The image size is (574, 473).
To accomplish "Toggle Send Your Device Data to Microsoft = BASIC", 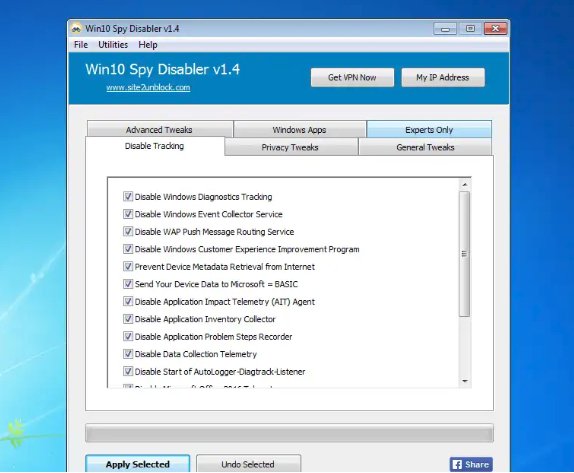I will click(128, 284).
